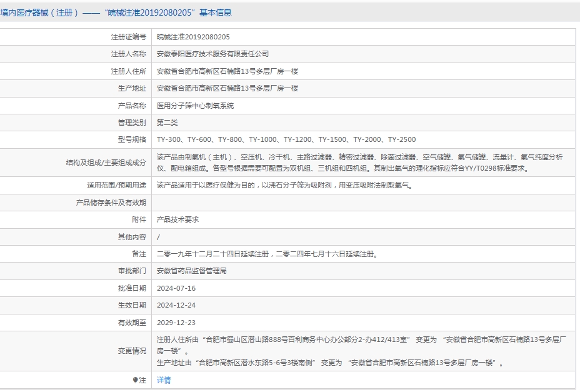Click the 生效日期 label
The image size is (580, 392).
[132, 305]
